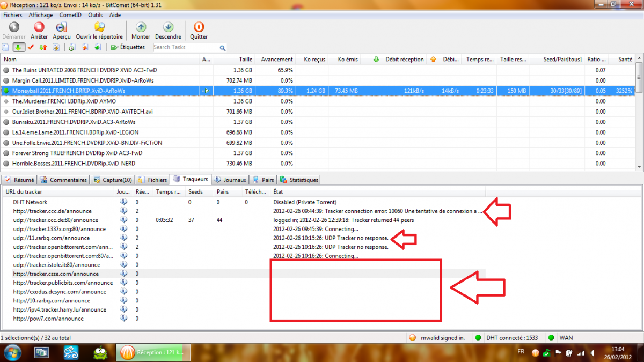Click the magnifier search icon

coord(223,48)
